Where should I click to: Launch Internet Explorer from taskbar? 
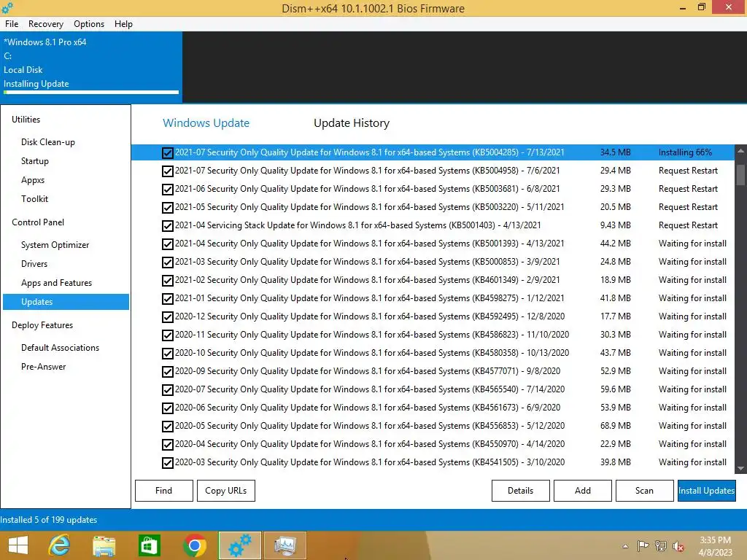[x=59, y=545]
